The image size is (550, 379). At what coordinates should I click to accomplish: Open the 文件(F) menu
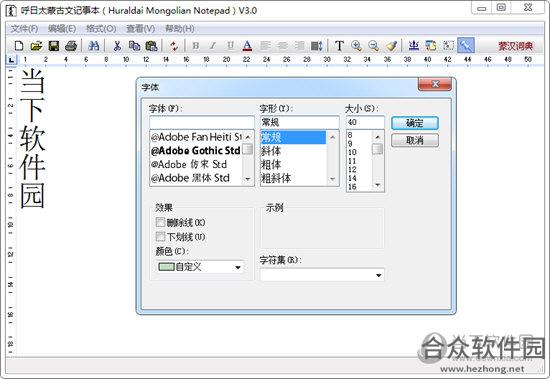click(x=24, y=29)
